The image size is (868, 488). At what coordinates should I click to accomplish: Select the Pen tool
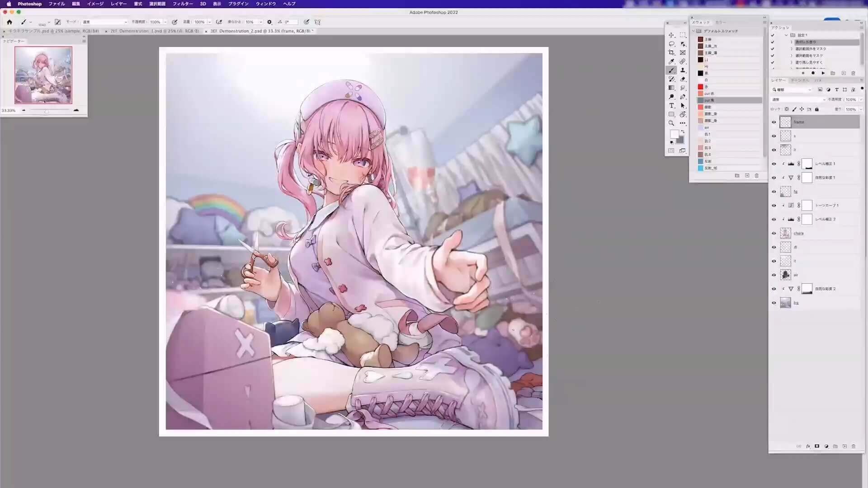pyautogui.click(x=683, y=97)
